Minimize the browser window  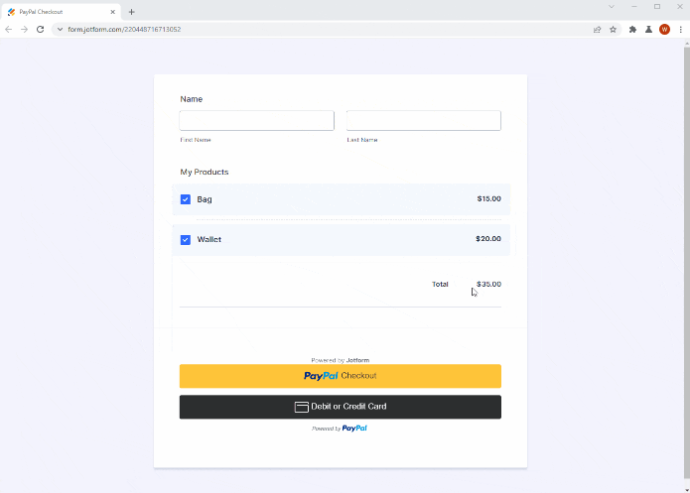pyautogui.click(x=634, y=7)
